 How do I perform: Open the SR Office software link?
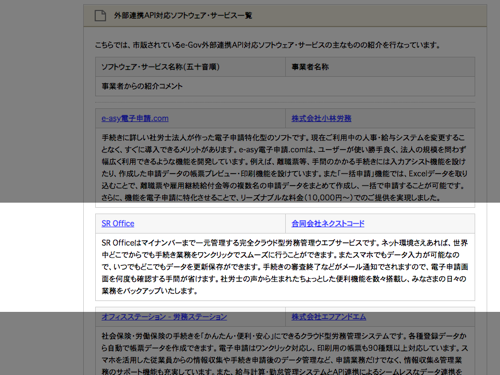tap(118, 223)
